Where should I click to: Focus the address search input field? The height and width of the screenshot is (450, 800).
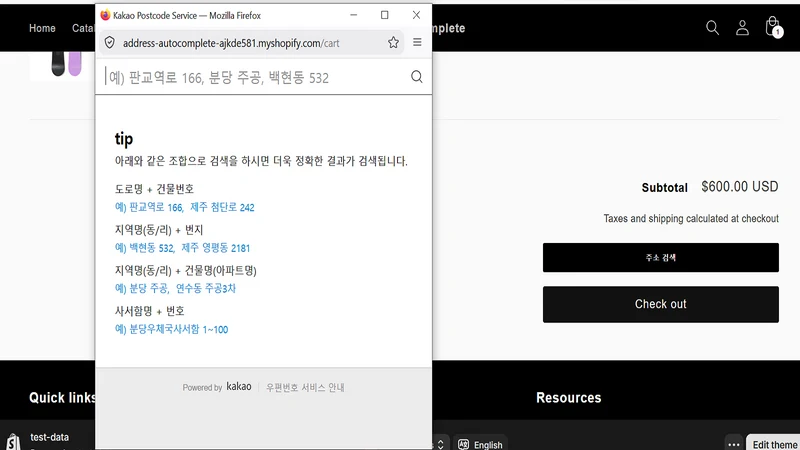(x=255, y=78)
